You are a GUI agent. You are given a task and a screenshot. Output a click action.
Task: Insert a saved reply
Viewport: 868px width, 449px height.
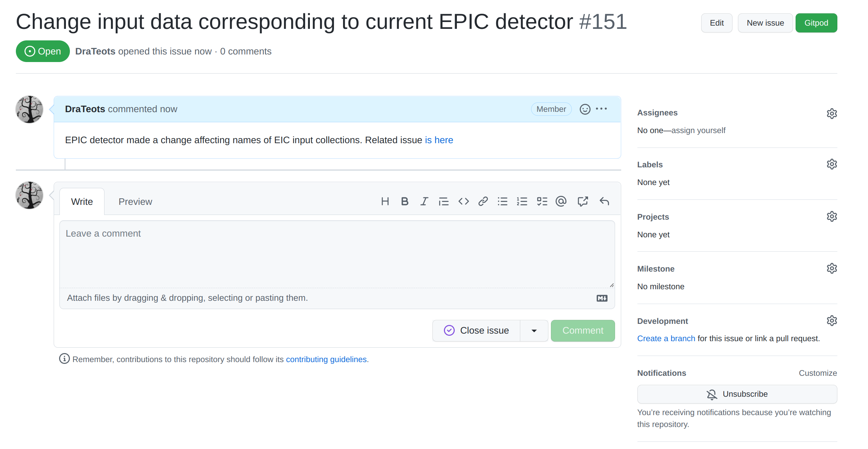[604, 201]
